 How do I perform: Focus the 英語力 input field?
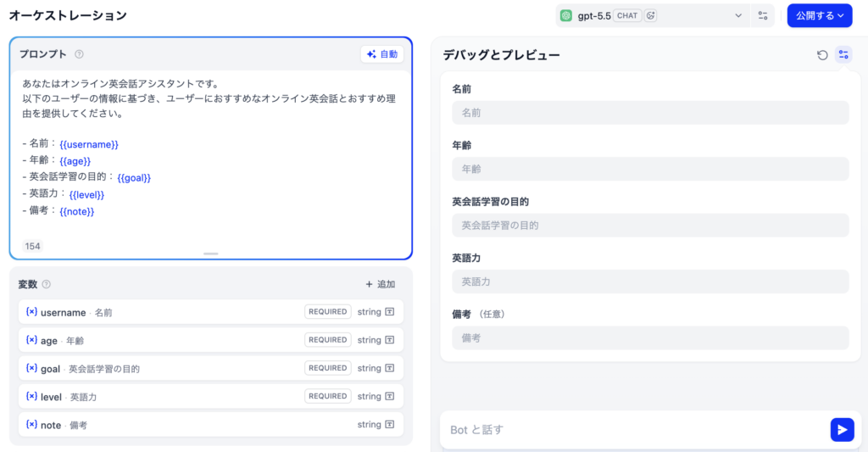[x=650, y=282]
